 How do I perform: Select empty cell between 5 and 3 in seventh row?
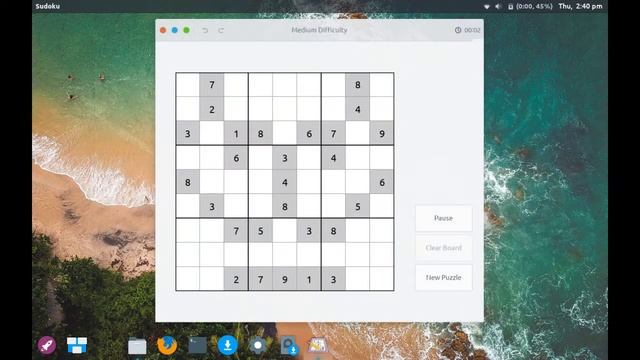point(284,231)
